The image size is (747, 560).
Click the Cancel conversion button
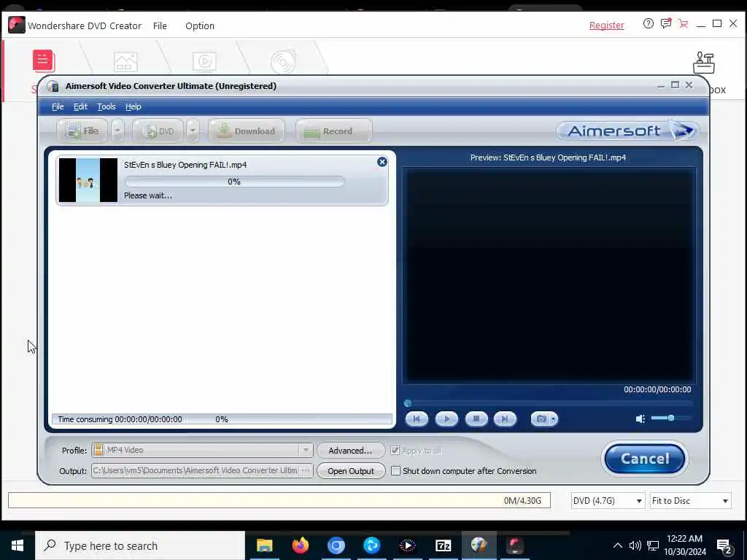(645, 459)
